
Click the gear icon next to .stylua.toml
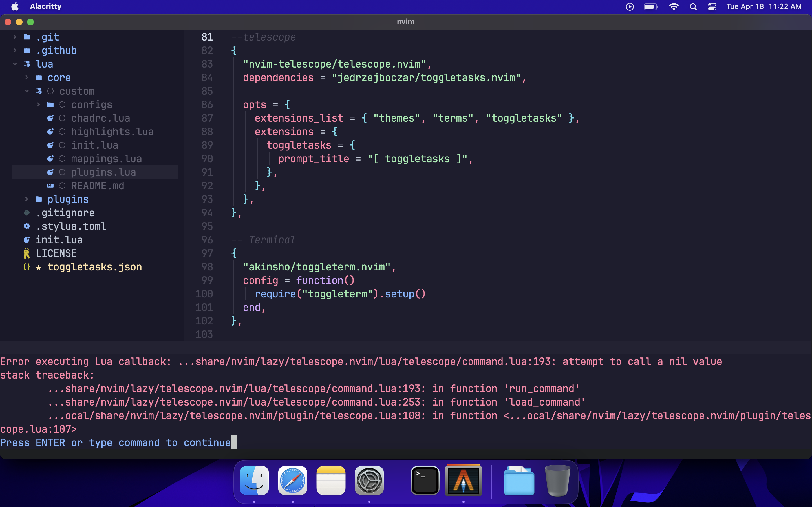[27, 226]
